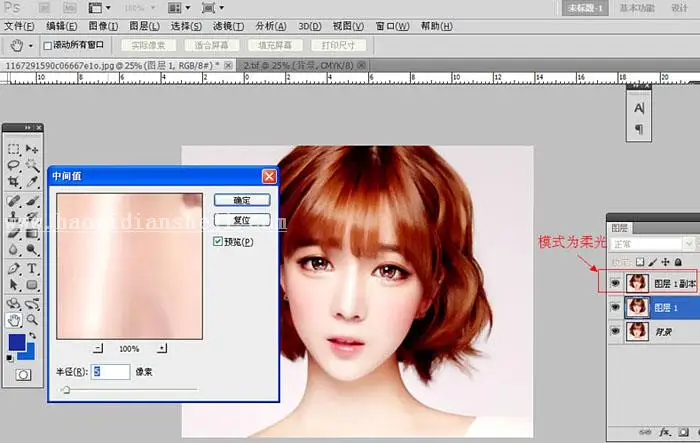The image size is (700, 443).
Task: Select the History Brush tool
Action: pos(32,217)
